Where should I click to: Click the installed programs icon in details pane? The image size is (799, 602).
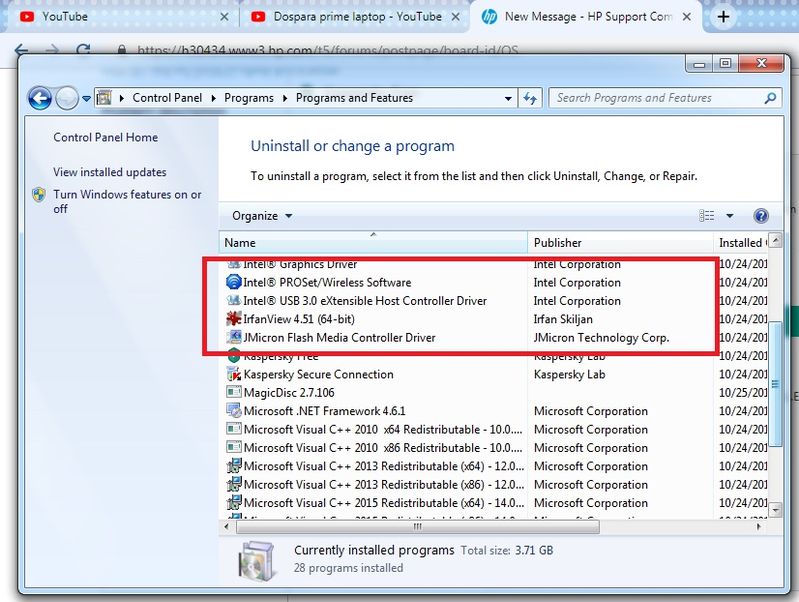[x=256, y=560]
